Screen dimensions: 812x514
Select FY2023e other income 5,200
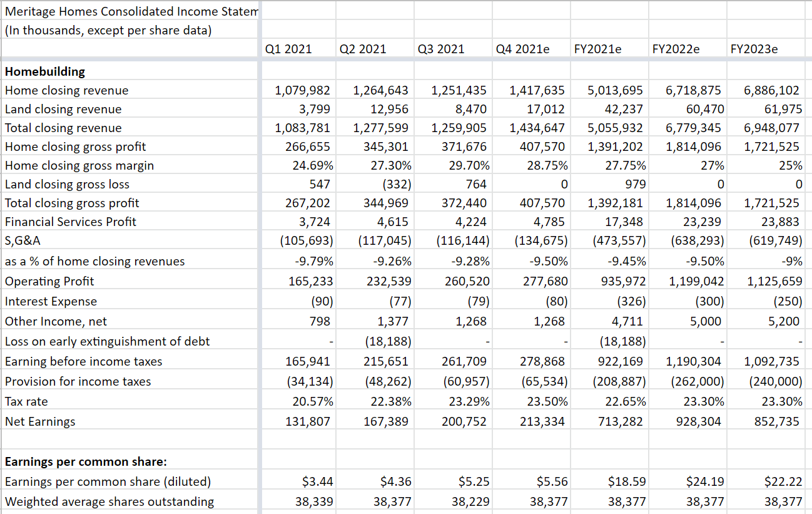[x=784, y=321]
